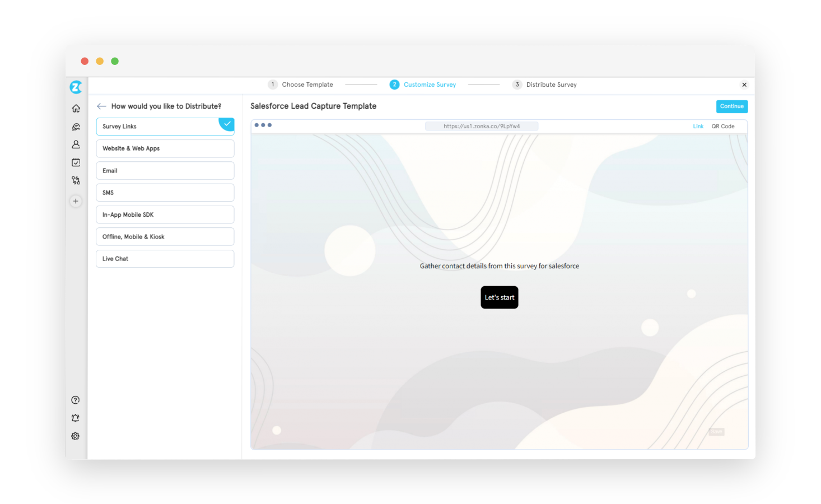Close the survey wizard with X
This screenshot has width=821, height=504.
pyautogui.click(x=744, y=85)
